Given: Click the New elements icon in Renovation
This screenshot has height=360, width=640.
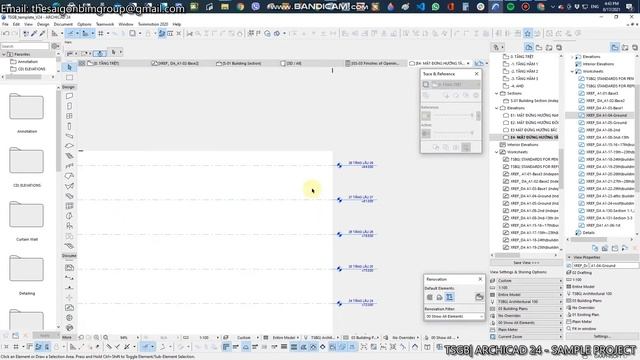Looking at the screenshot, I should (x=449, y=297).
